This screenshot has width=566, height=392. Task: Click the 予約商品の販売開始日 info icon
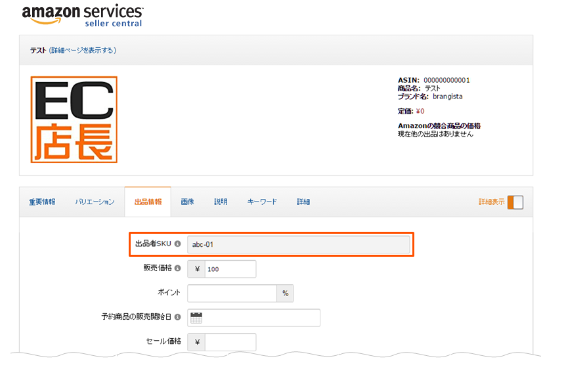point(177,317)
